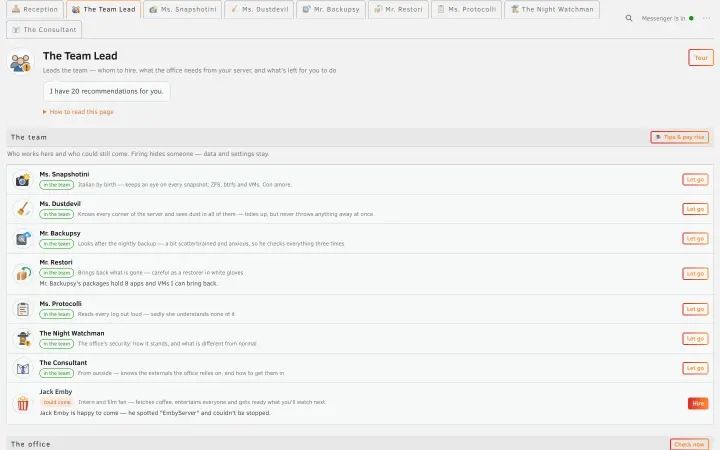Click Ms. Snapshotini's camera icon
This screenshot has width=720, height=450.
point(22,180)
